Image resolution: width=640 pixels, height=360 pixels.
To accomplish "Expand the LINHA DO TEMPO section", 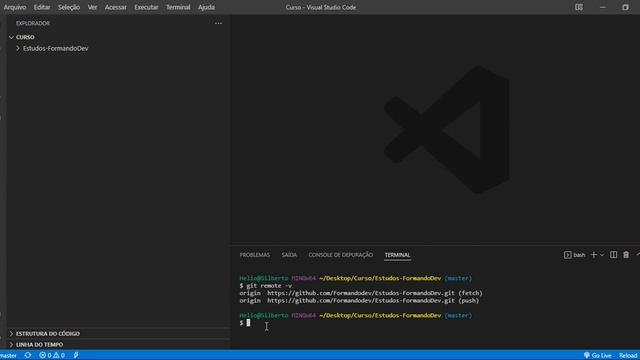I will (x=11, y=344).
